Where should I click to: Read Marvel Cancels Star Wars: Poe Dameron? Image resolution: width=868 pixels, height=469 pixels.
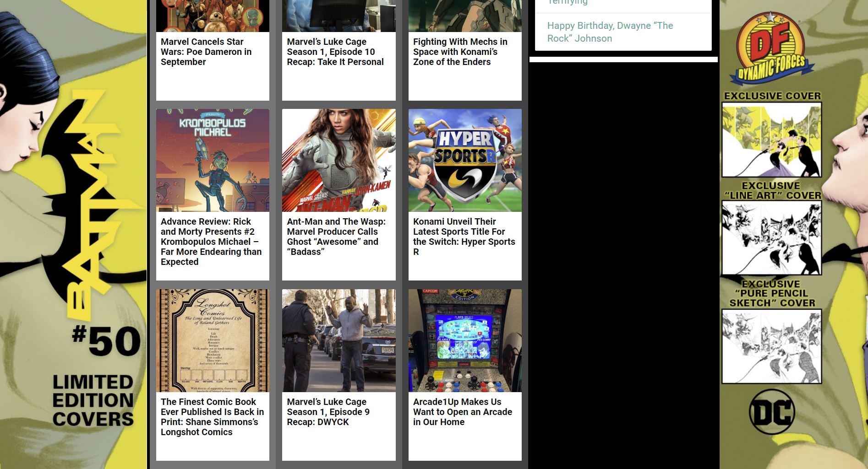(206, 52)
